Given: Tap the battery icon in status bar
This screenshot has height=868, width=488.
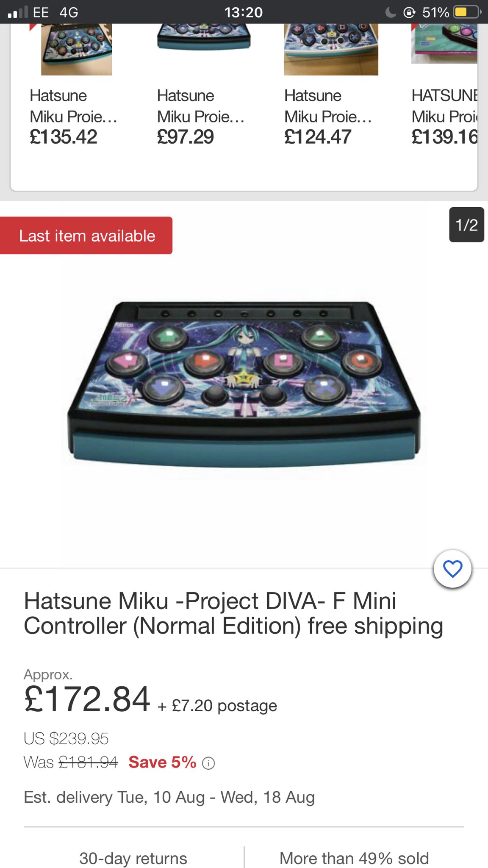Looking at the screenshot, I should [x=467, y=12].
